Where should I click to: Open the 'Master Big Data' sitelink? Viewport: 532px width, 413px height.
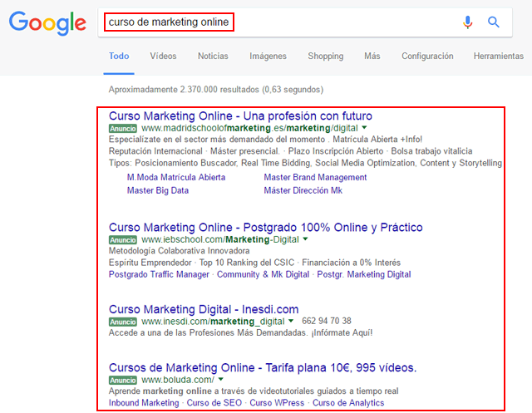pyautogui.click(x=158, y=190)
